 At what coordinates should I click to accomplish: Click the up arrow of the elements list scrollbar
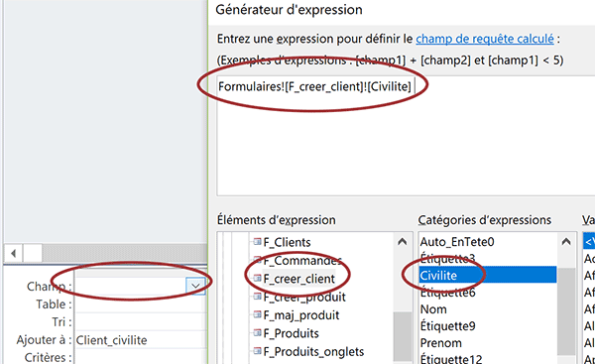(x=403, y=241)
